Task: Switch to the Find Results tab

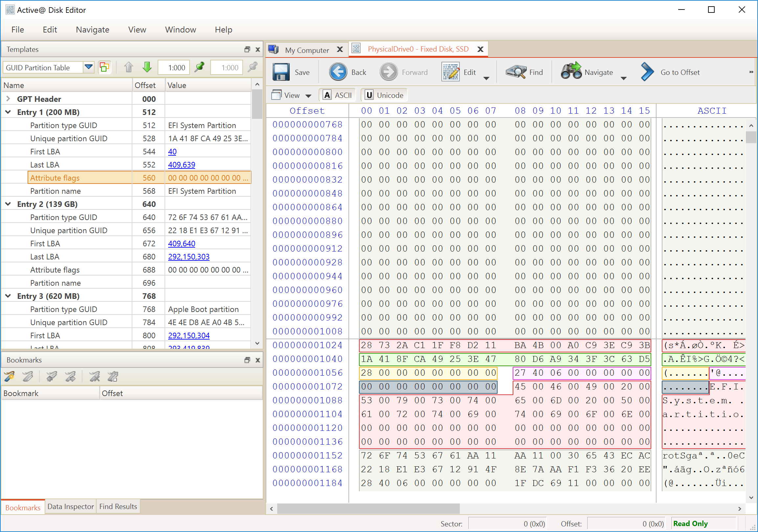Action: pos(118,506)
